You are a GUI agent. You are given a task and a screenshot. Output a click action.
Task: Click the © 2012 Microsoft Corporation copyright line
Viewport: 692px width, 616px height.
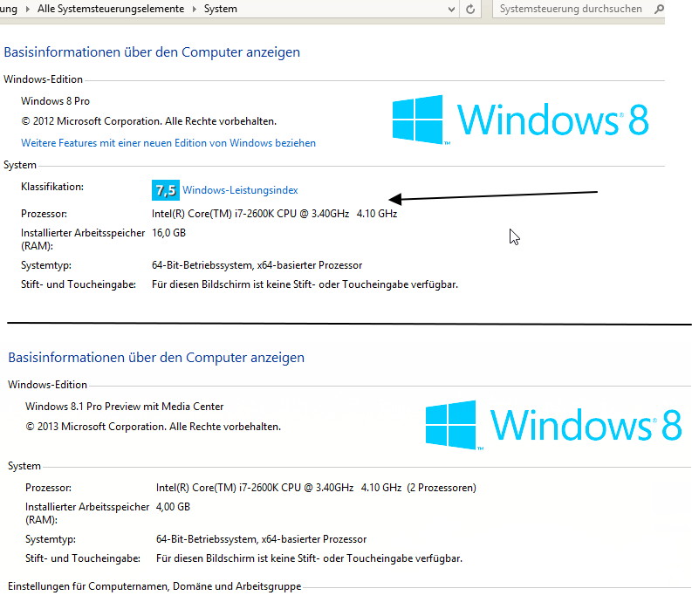(148, 121)
